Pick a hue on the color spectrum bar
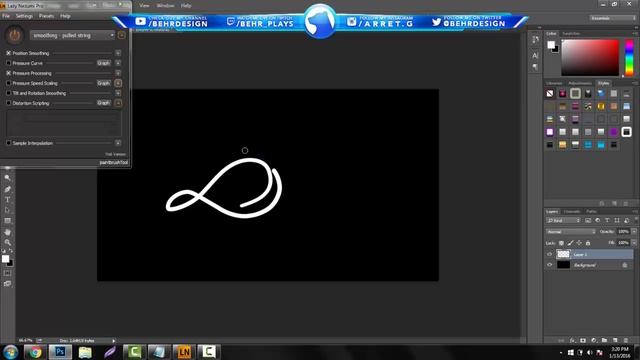The image size is (640, 360). click(x=629, y=57)
